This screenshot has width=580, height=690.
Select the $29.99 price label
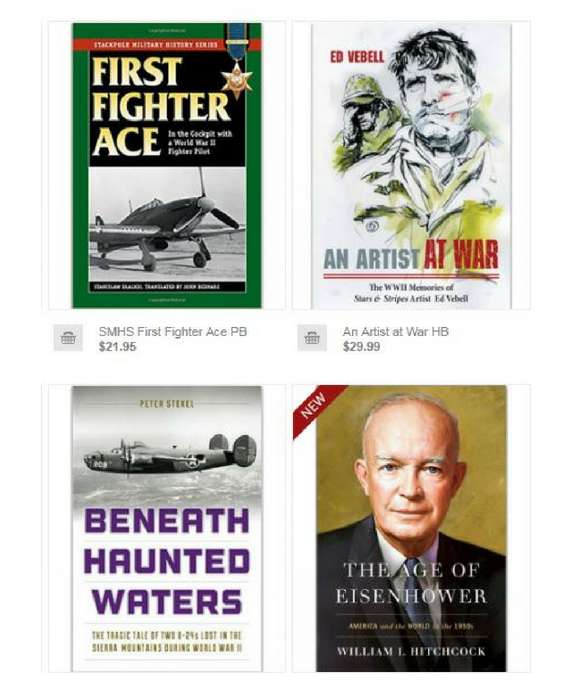361,347
